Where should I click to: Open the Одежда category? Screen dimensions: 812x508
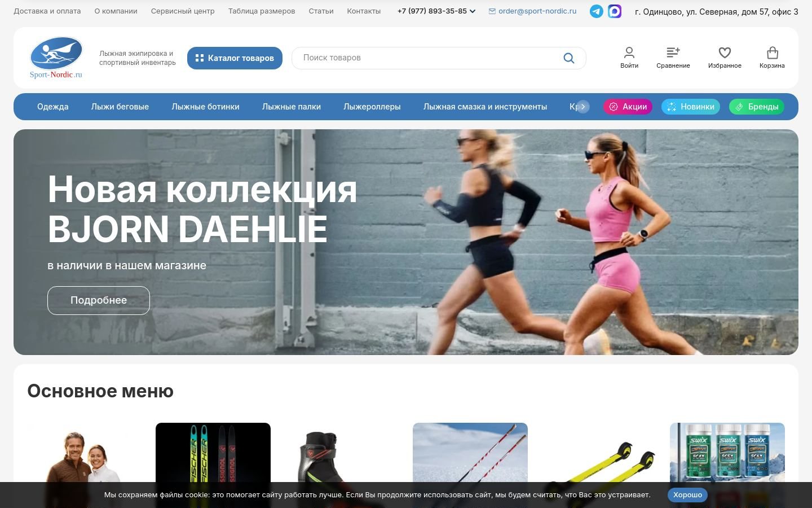coord(53,107)
